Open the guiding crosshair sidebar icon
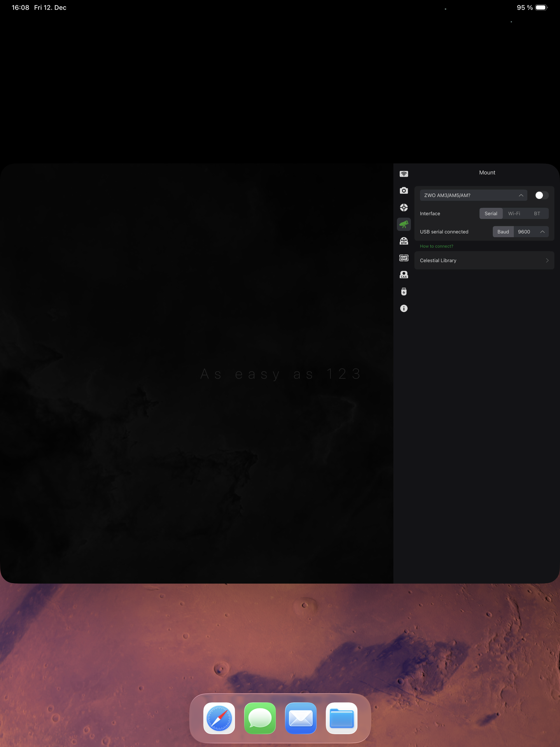Screen dimensions: 560x747 click(404, 207)
